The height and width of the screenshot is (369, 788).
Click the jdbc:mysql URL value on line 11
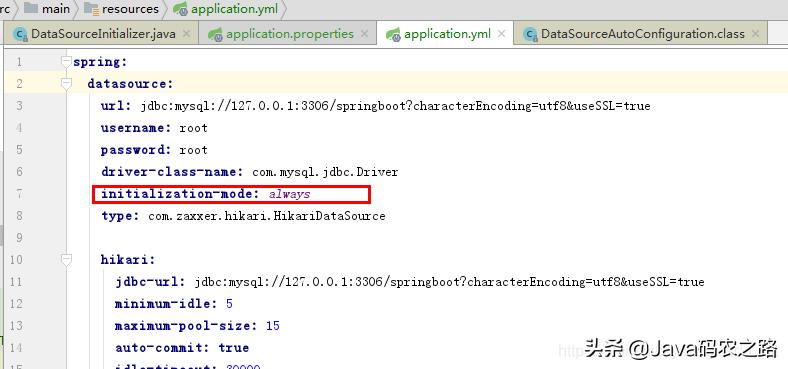pos(449,282)
